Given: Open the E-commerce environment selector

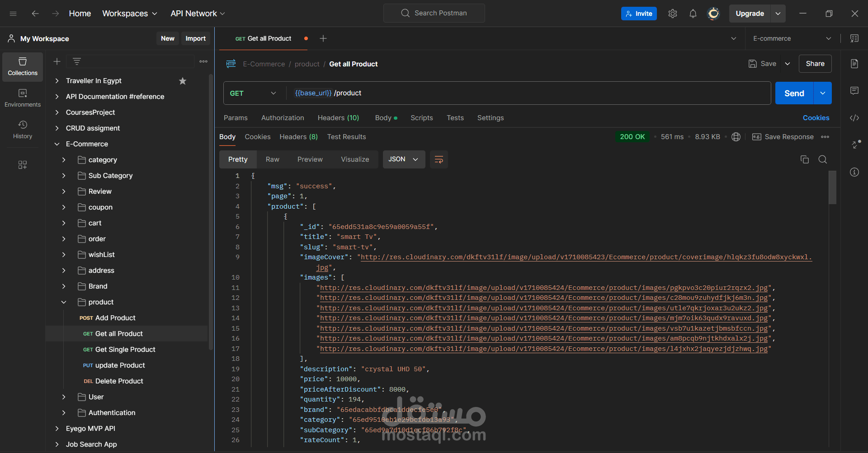Looking at the screenshot, I should click(x=792, y=38).
